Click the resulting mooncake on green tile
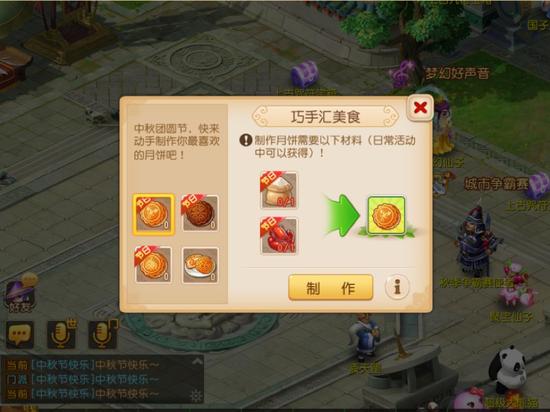Image resolution: width=550 pixels, height=412 pixels. point(387,215)
